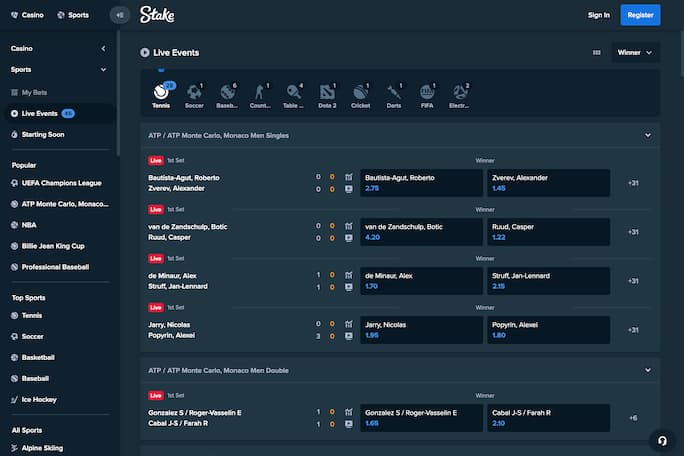The height and width of the screenshot is (456, 684).
Task: Show +31 more markets for Ruud match
Action: click(x=633, y=232)
